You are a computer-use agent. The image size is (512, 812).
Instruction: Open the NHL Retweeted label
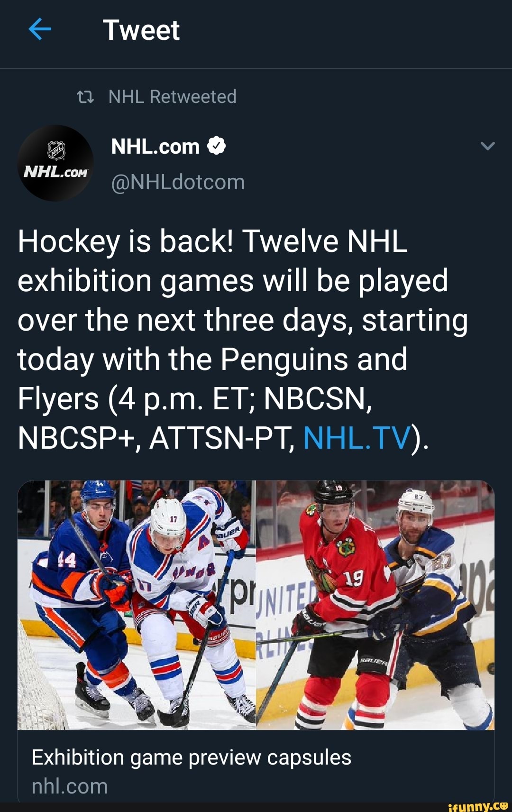172,97
